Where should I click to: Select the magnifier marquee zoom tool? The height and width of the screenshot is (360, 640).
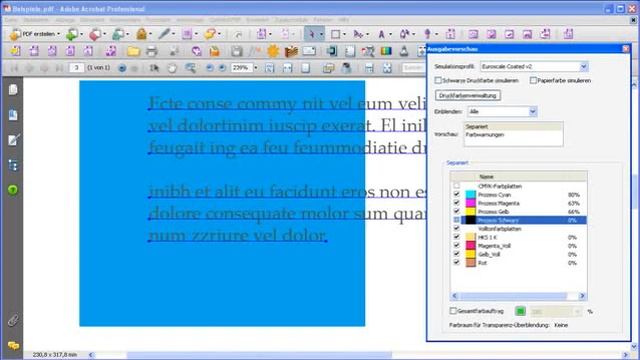coord(190,68)
